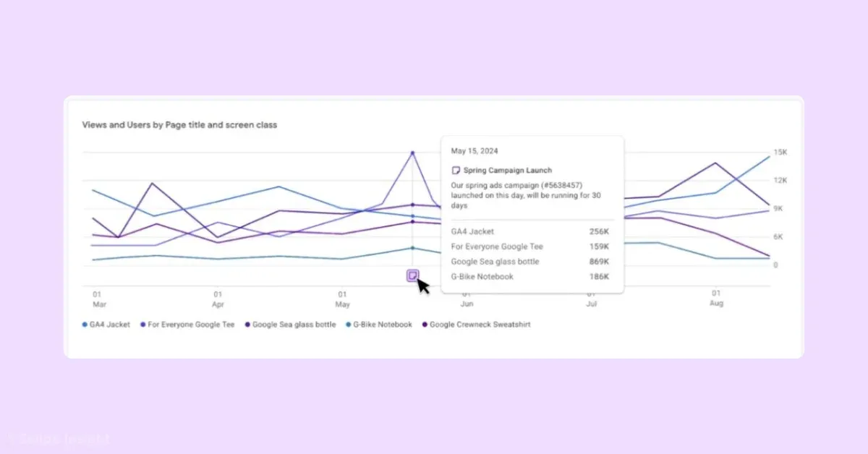Viewport: 868px width, 454px height.
Task: Click the Views and Users chart title
Action: pyautogui.click(x=179, y=125)
